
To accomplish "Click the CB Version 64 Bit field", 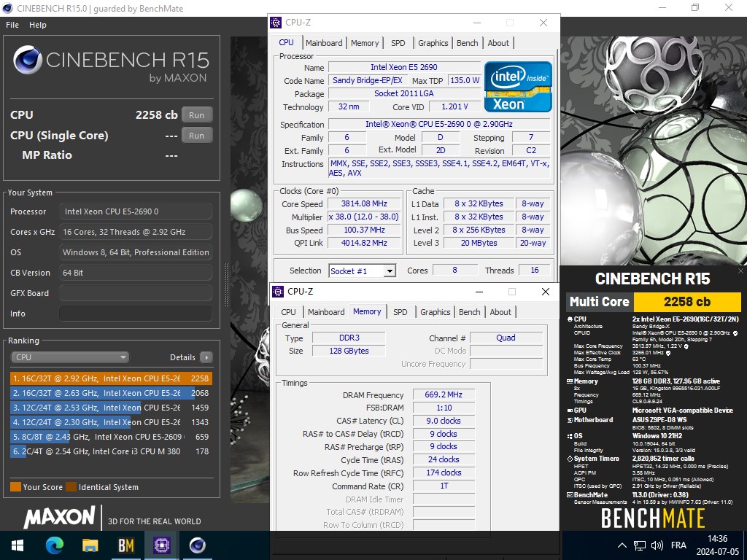I will click(135, 273).
